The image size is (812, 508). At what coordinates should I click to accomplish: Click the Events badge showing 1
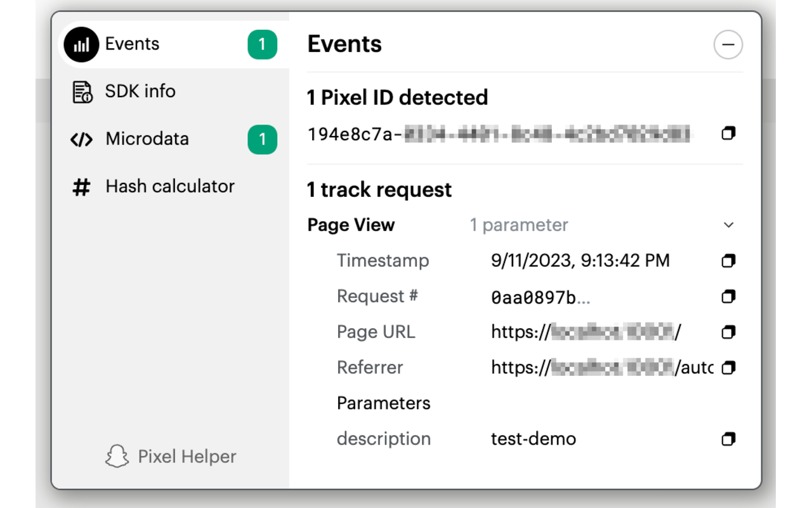[x=261, y=43]
